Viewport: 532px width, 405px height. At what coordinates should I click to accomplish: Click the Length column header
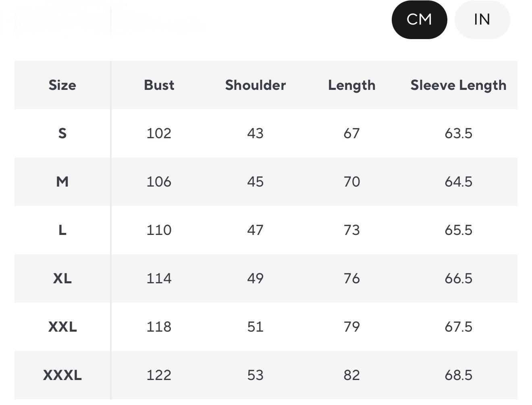(x=351, y=85)
